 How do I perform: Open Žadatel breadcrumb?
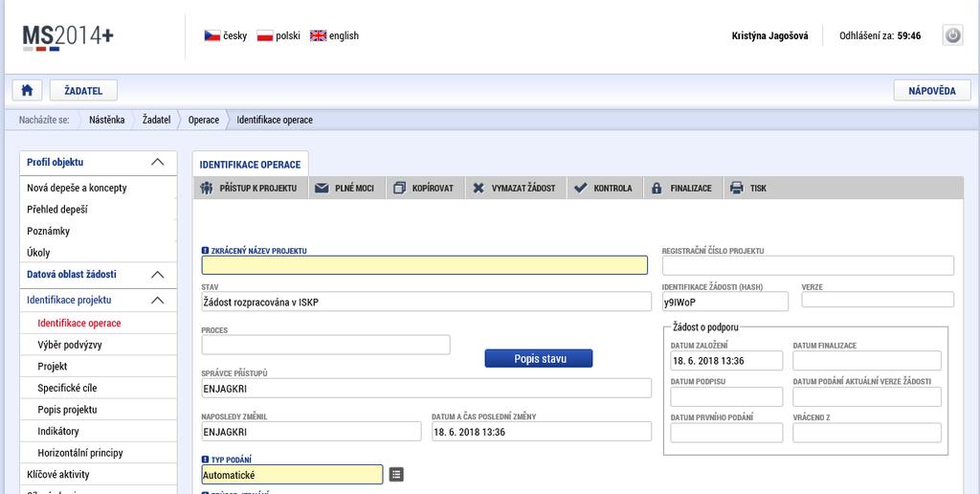pyautogui.click(x=156, y=120)
